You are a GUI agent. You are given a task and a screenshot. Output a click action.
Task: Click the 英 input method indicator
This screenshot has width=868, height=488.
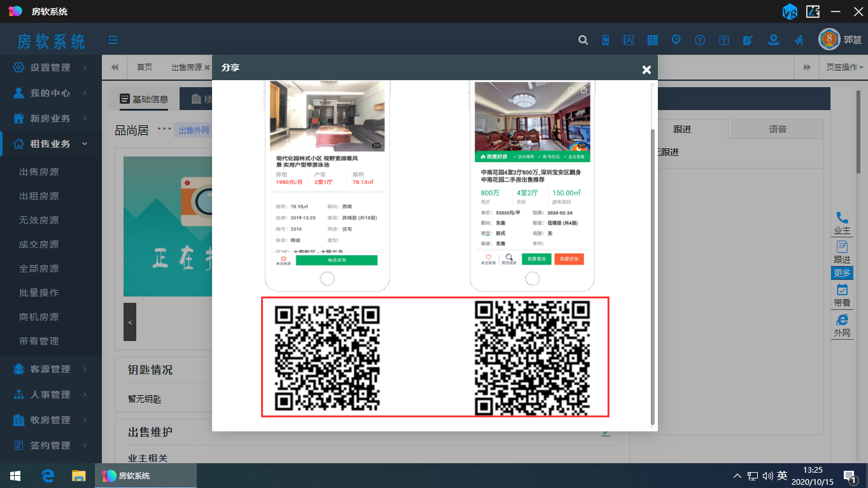(x=782, y=475)
